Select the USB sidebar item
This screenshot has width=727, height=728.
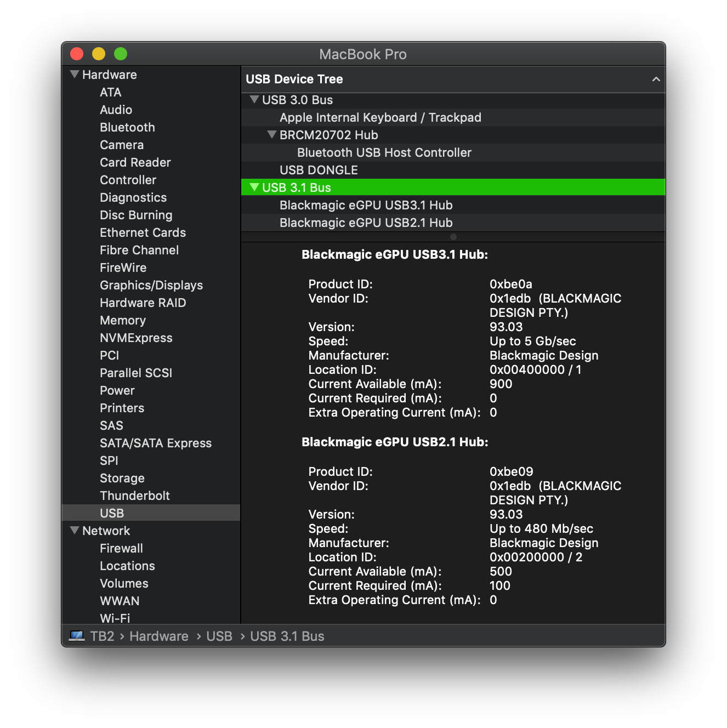tap(151, 513)
